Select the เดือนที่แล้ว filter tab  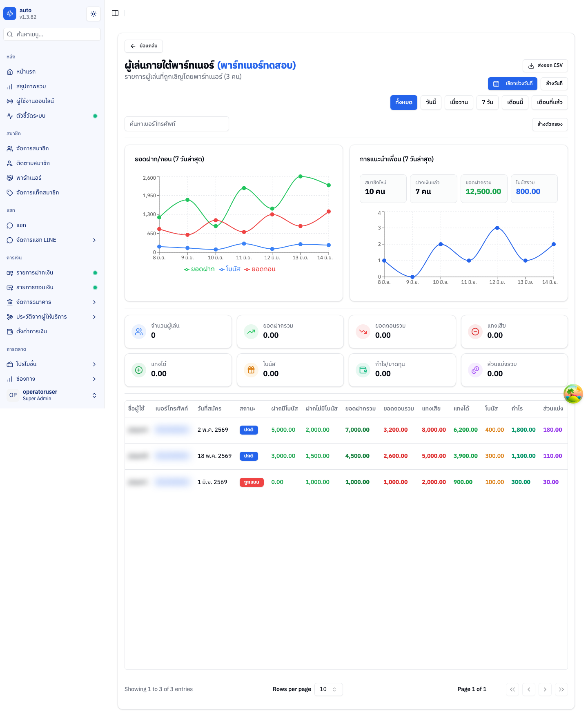pos(550,103)
